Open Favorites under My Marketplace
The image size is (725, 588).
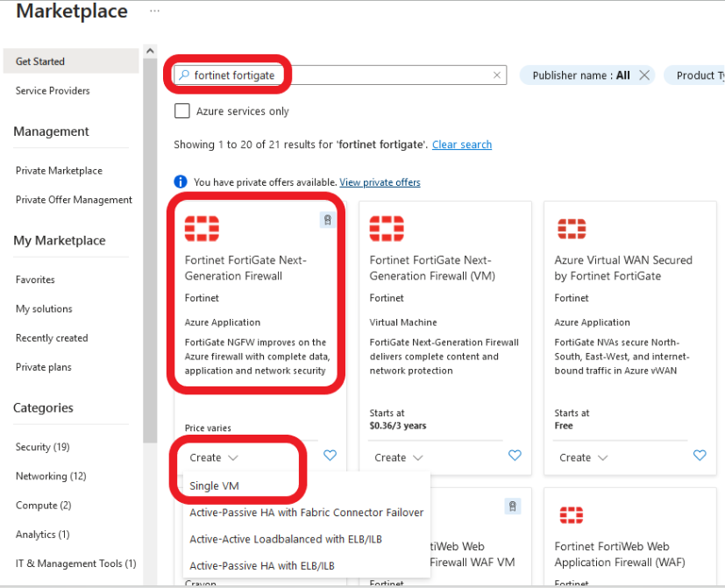coord(35,280)
